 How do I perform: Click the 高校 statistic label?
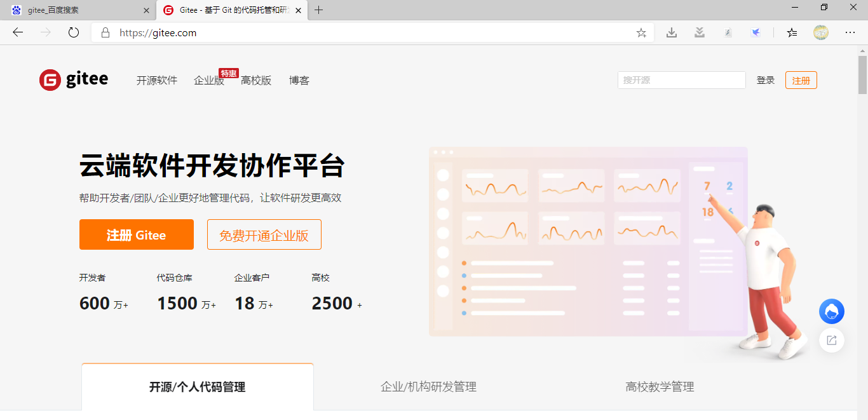[321, 278]
